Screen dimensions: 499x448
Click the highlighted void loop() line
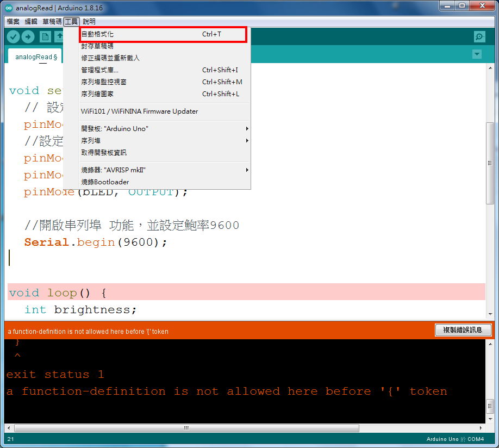246,293
